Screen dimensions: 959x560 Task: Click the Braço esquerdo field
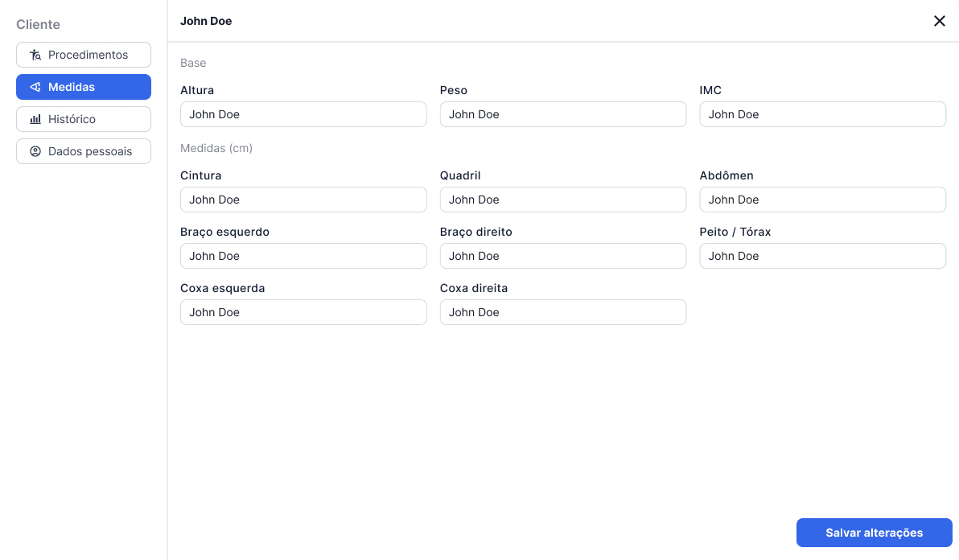click(303, 256)
